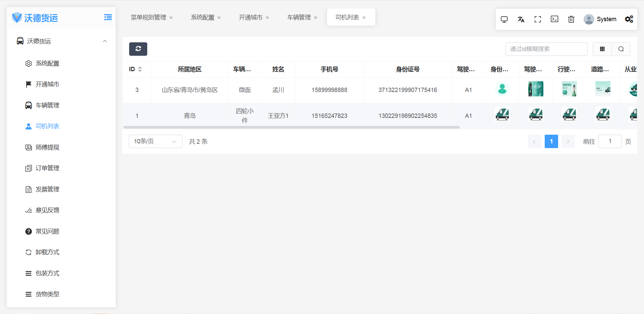Toggle fullscreen mode icon
This screenshot has height=314, width=644.
[538, 19]
